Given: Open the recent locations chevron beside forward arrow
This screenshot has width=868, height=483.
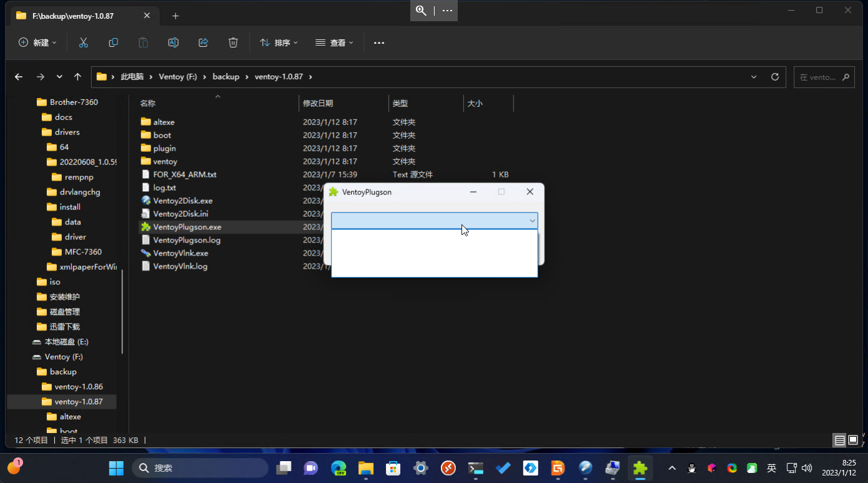Looking at the screenshot, I should (59, 77).
